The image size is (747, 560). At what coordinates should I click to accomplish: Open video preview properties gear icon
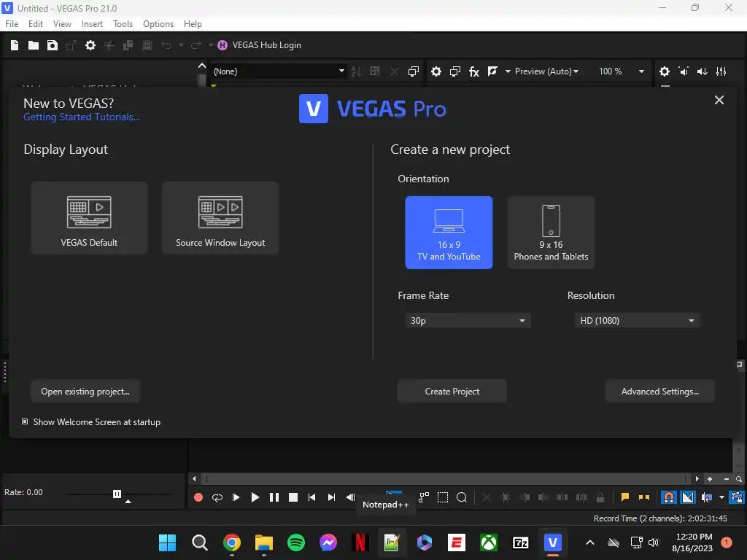point(436,71)
